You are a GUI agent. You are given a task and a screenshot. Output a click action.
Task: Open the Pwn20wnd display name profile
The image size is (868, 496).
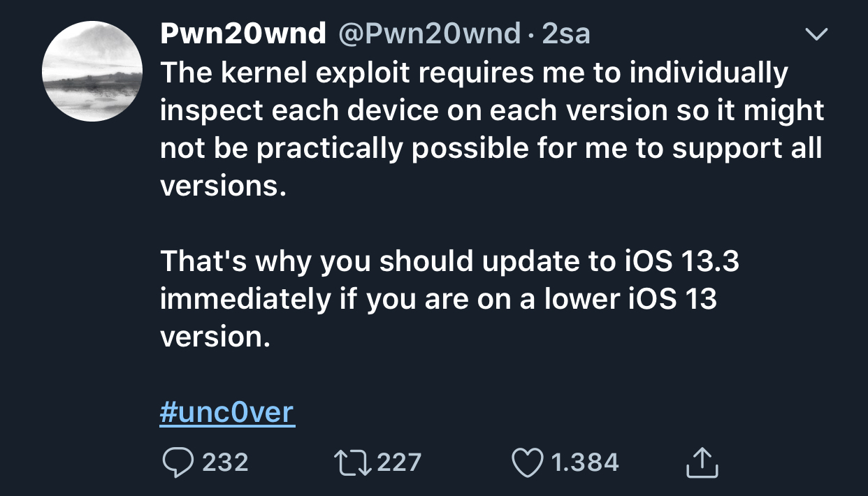point(243,33)
